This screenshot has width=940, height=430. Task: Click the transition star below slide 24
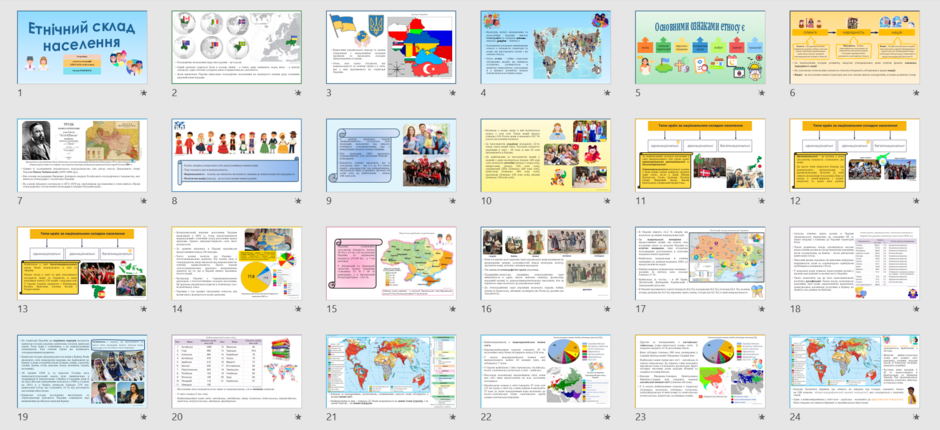[915, 417]
